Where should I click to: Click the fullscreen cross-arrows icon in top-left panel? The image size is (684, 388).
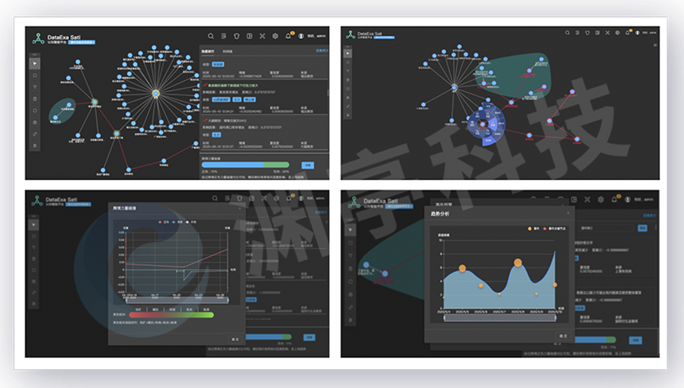point(262,36)
